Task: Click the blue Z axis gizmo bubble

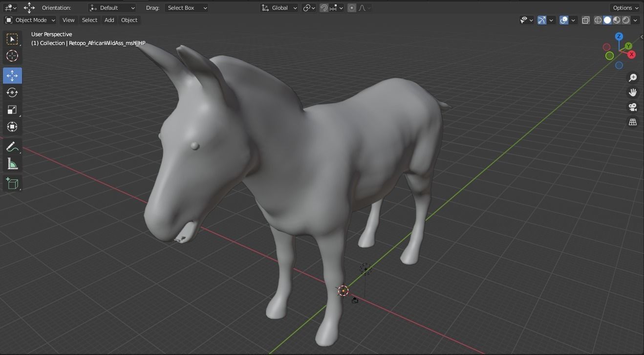Action: pyautogui.click(x=619, y=36)
